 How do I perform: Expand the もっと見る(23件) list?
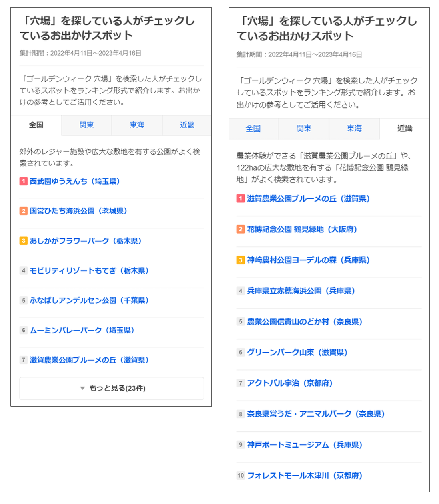112,388
